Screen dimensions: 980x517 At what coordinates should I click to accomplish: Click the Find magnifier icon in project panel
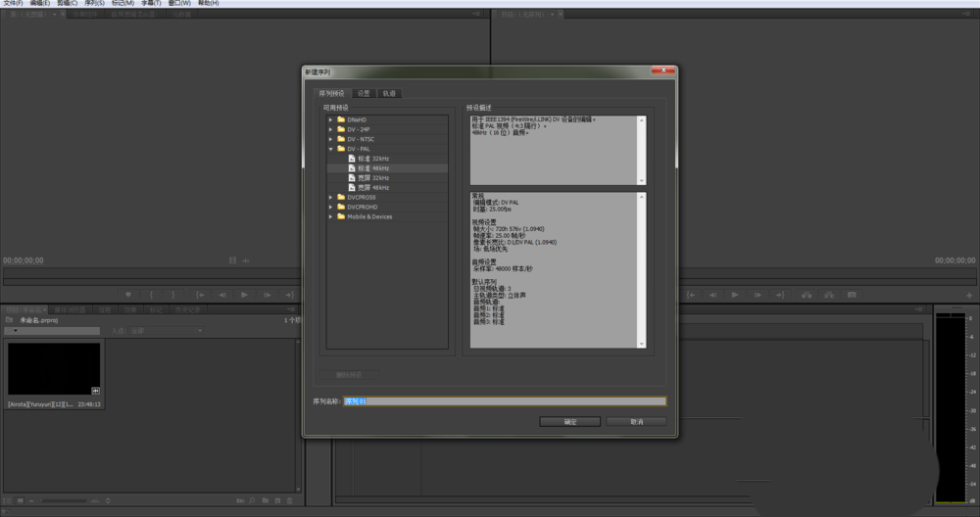click(x=252, y=500)
